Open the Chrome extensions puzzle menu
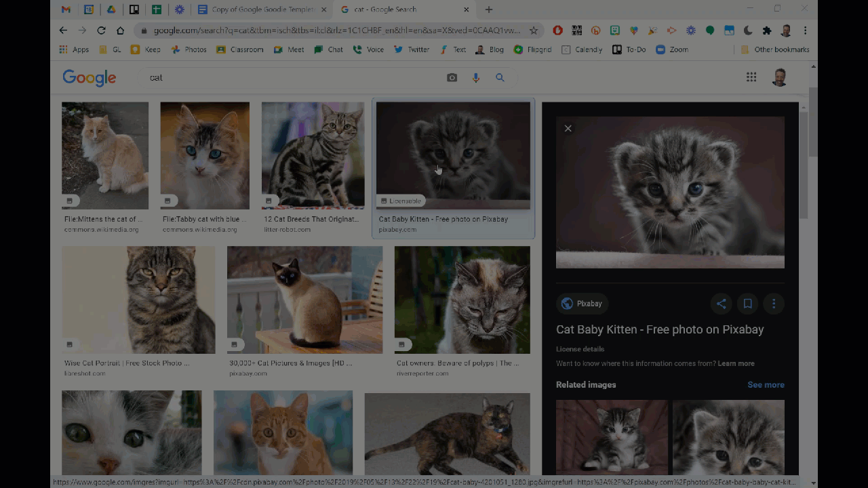The width and height of the screenshot is (868, 488). 767,30
